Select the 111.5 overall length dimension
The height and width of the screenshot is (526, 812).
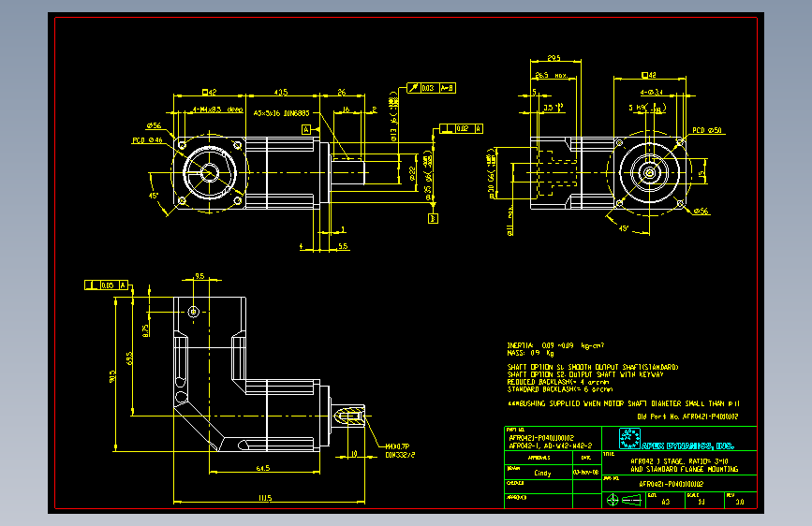coord(265,498)
